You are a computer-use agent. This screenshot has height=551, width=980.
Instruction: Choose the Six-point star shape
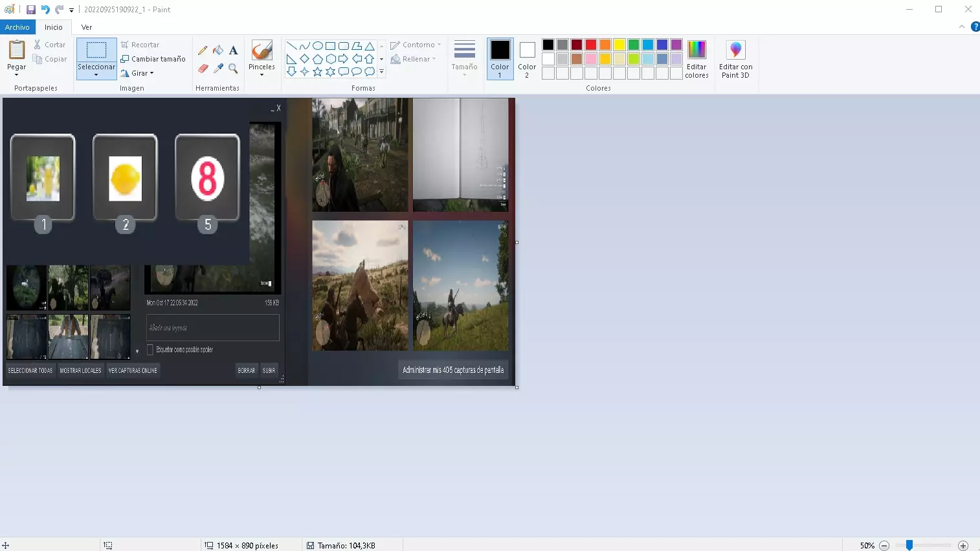tap(330, 72)
